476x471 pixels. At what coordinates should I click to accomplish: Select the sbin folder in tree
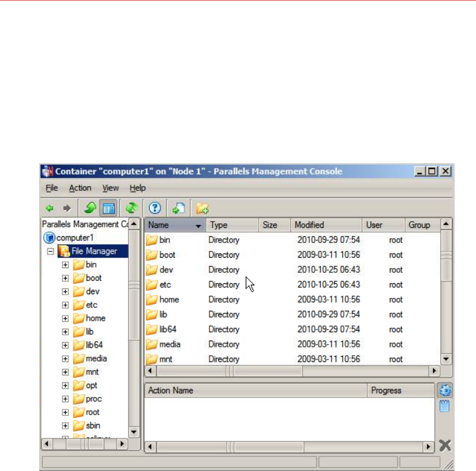[x=93, y=426]
